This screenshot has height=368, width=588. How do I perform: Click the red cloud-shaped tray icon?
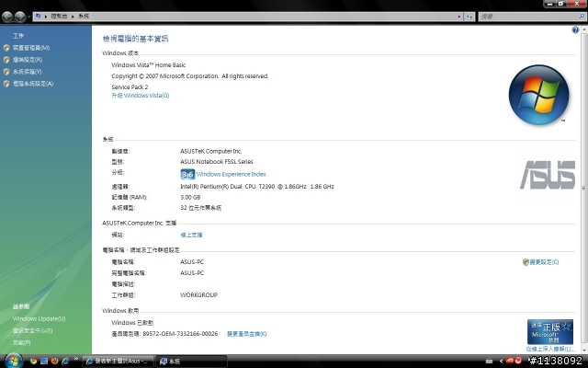(510, 361)
